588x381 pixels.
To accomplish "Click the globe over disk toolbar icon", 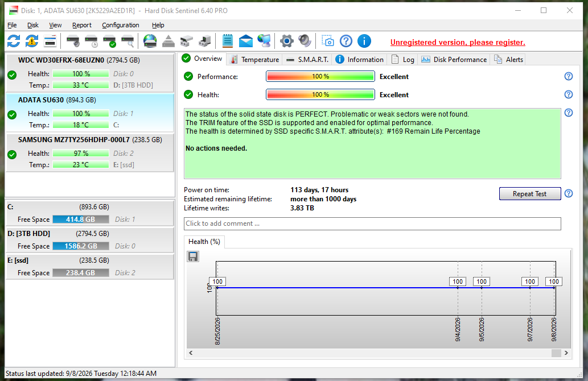I will pyautogui.click(x=150, y=41).
